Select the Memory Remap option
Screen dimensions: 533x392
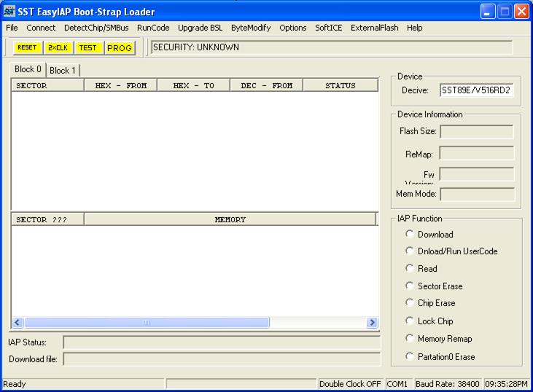click(x=439, y=339)
